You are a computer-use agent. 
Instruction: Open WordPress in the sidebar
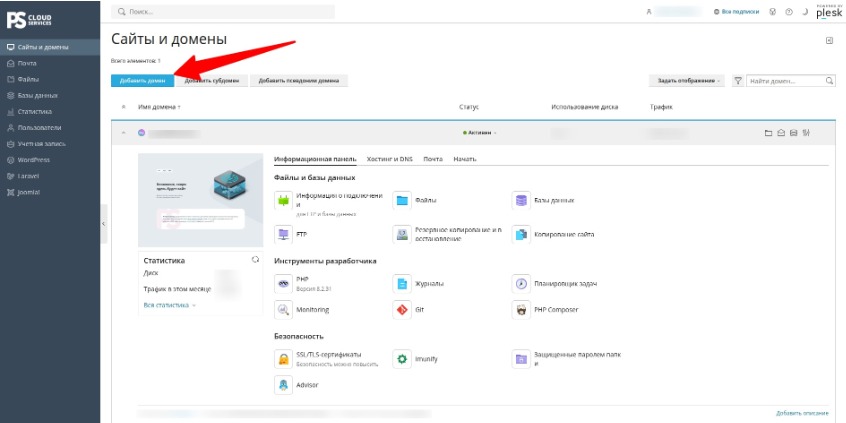[x=33, y=160]
